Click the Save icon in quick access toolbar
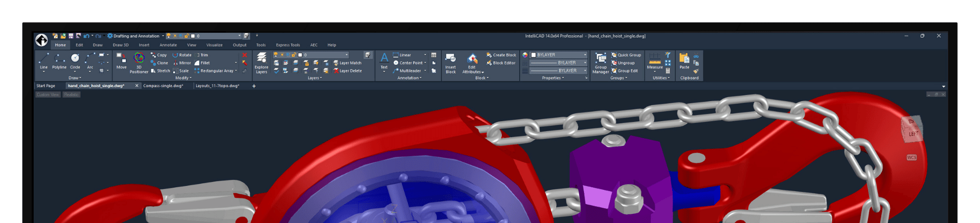Image resolution: width=980 pixels, height=223 pixels. click(x=71, y=36)
